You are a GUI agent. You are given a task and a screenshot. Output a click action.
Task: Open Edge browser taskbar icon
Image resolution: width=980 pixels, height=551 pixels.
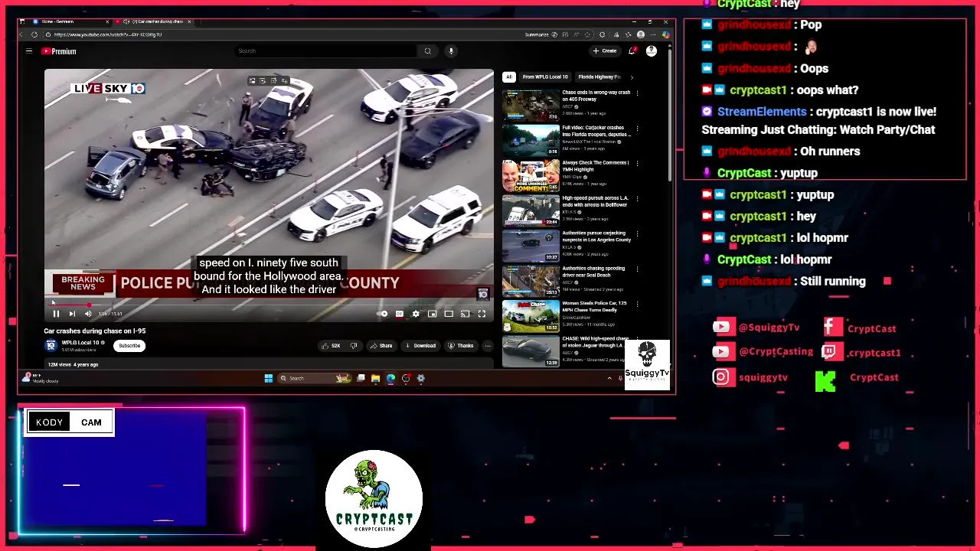pyautogui.click(x=390, y=378)
